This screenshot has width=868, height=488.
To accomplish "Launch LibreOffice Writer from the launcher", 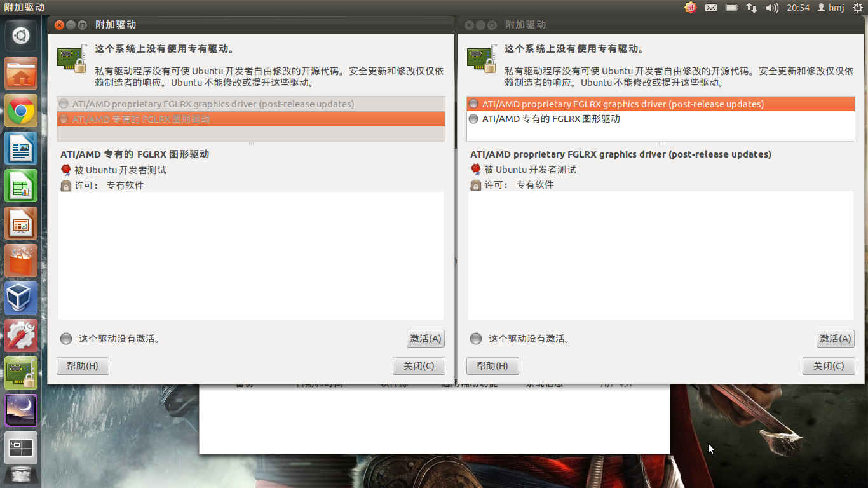I will pyautogui.click(x=21, y=148).
